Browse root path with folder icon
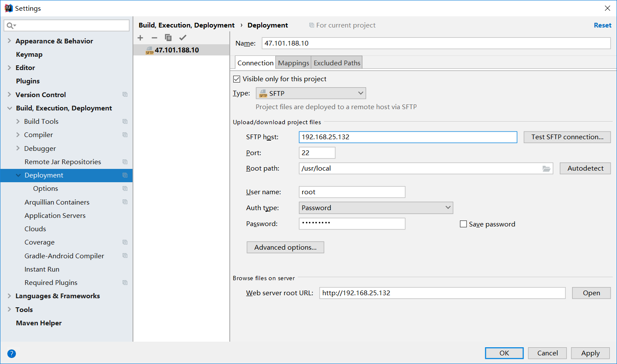This screenshot has width=617, height=364. 546,168
